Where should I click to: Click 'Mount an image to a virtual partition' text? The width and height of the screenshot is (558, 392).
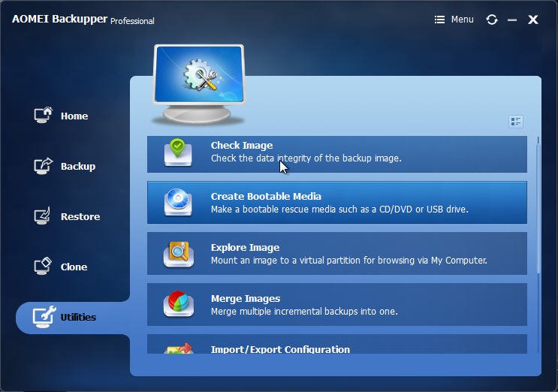pyautogui.click(x=348, y=261)
